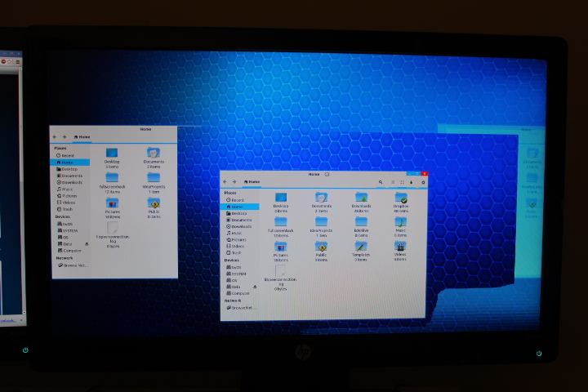Open the kdenlive folder
Image resolution: width=588 pixels, height=392 pixels.
click(x=361, y=222)
